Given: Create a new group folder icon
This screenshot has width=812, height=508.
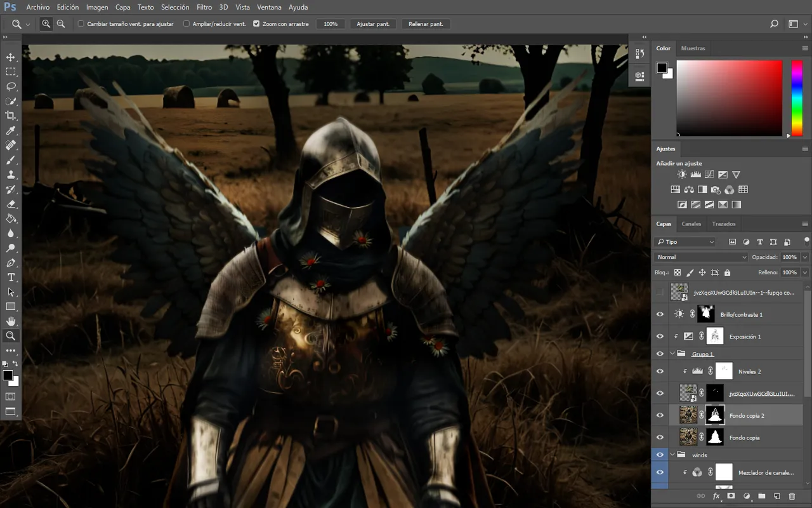Looking at the screenshot, I should pyautogui.click(x=761, y=496).
